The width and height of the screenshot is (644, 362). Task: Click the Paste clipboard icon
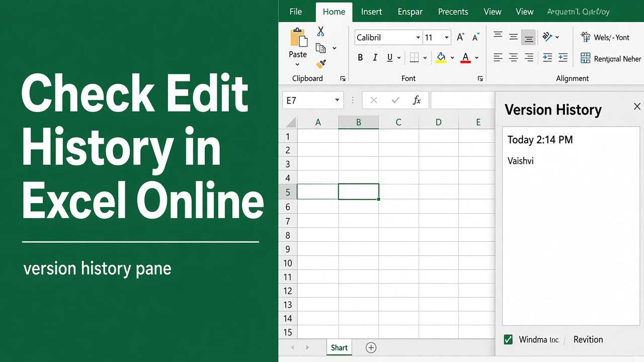pyautogui.click(x=298, y=38)
